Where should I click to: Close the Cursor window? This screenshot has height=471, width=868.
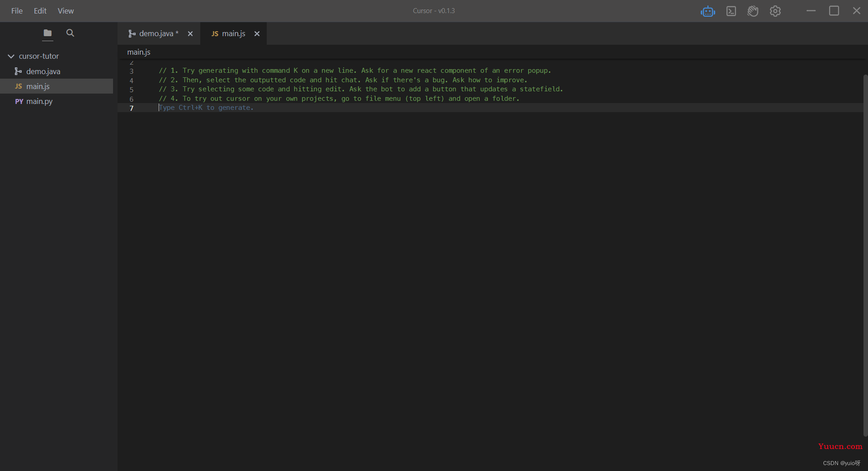coord(857,11)
